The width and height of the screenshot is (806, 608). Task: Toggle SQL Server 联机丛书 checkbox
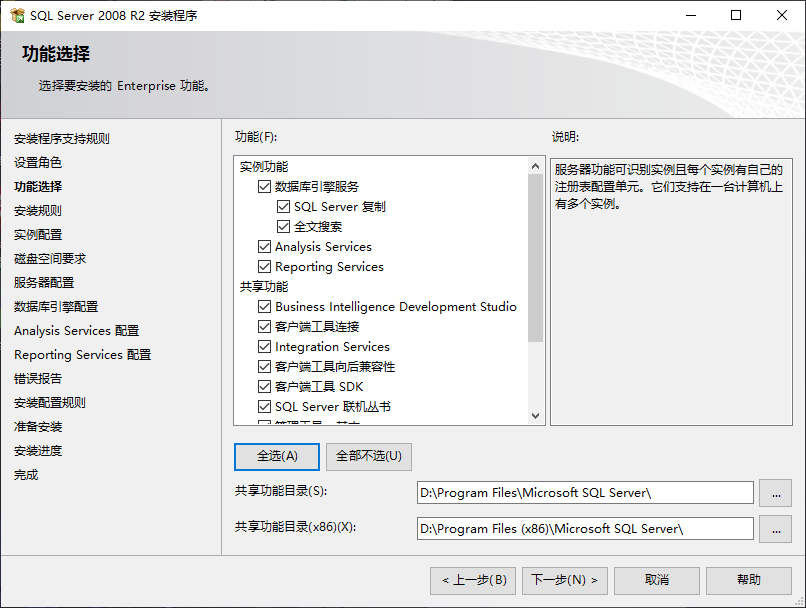[264, 407]
